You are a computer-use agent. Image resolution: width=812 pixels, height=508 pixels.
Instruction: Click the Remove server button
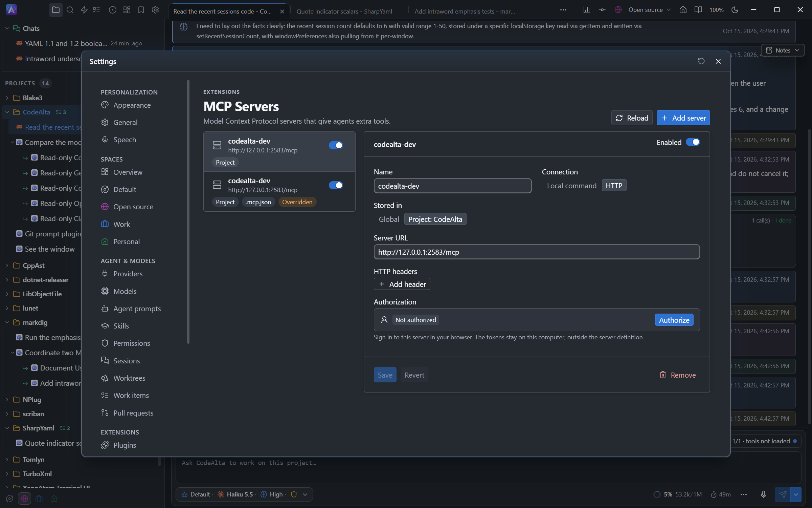pyautogui.click(x=677, y=375)
